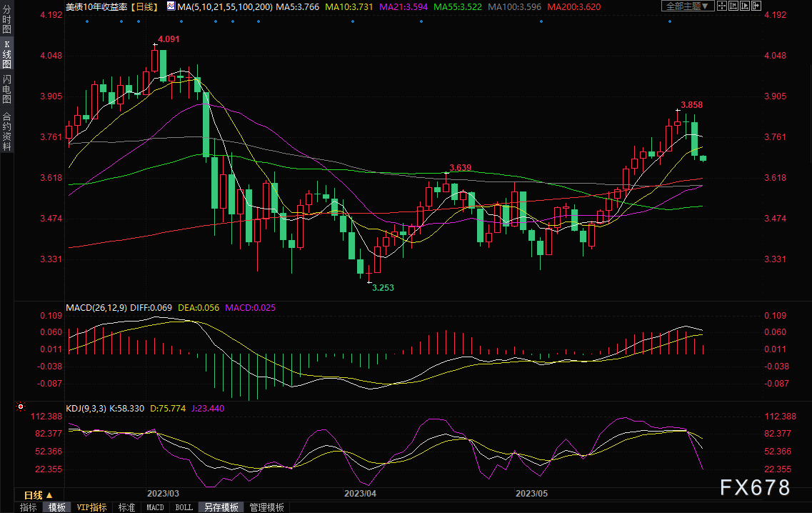The width and height of the screenshot is (812, 513).
Task: Select the MACD indicator tab
Action: tap(155, 507)
